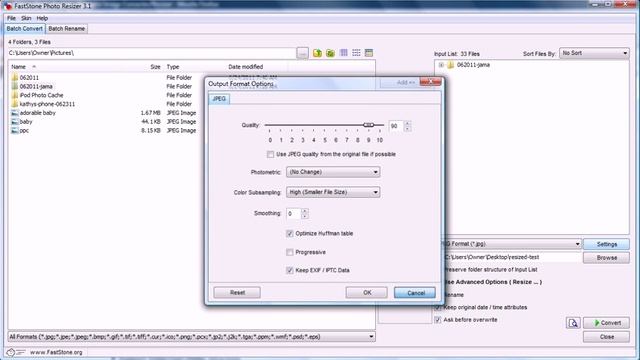Open the All Formats file filter dropdown
Screen dimensions: 640x360
click(x=191, y=337)
